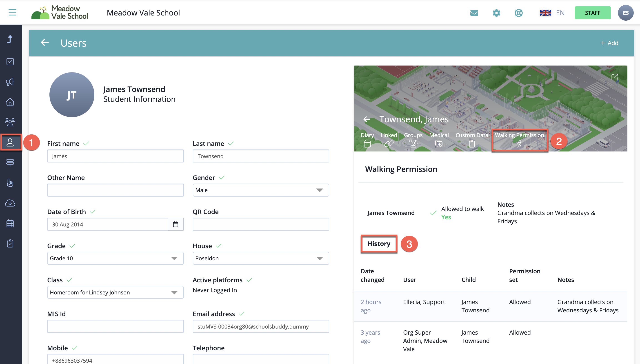The width and height of the screenshot is (640, 364).
Task: Click the Last name input field
Action: pyautogui.click(x=260, y=156)
